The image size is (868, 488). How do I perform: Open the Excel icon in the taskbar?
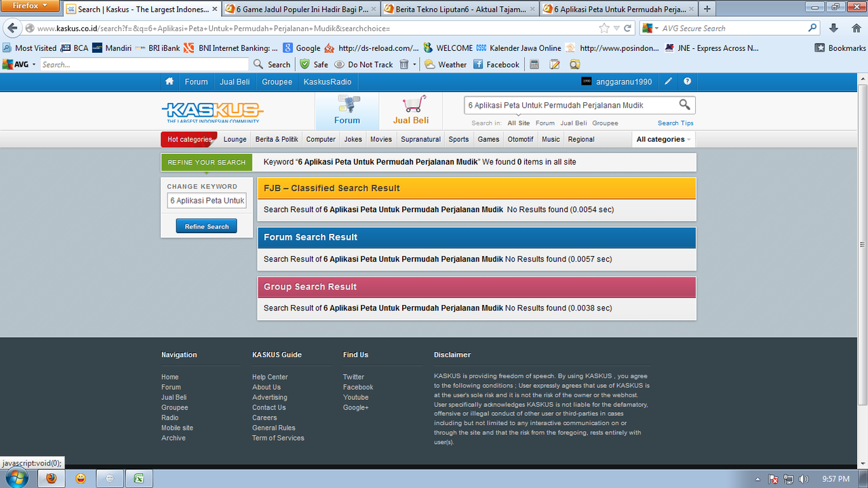coord(138,479)
